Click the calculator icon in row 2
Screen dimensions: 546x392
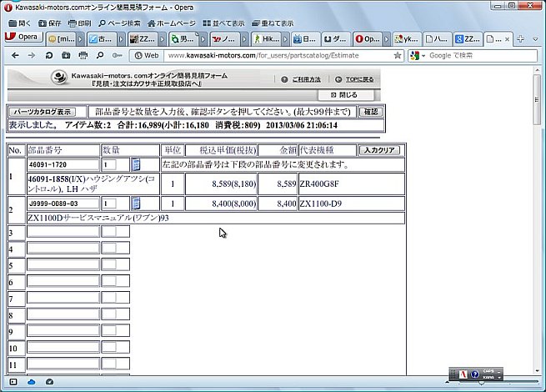pyautogui.click(x=136, y=204)
